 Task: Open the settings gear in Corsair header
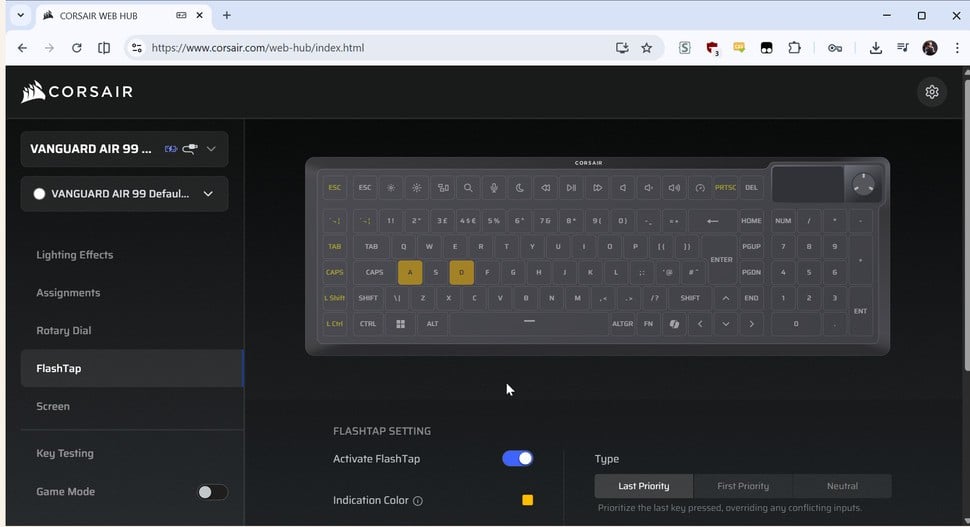tap(931, 92)
